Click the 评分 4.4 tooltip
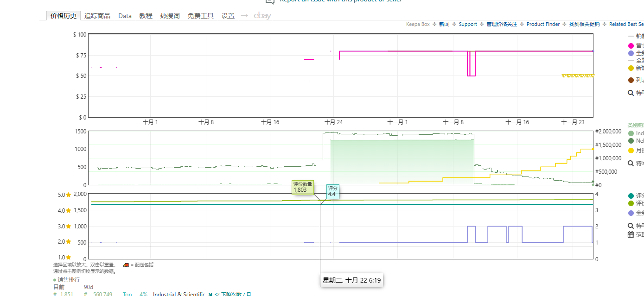 tap(333, 191)
